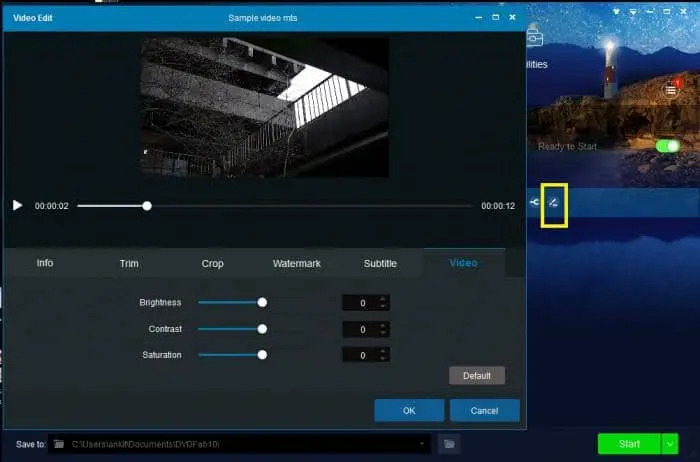Open the Watermark tab
The width and height of the screenshot is (700, 462).
click(296, 263)
